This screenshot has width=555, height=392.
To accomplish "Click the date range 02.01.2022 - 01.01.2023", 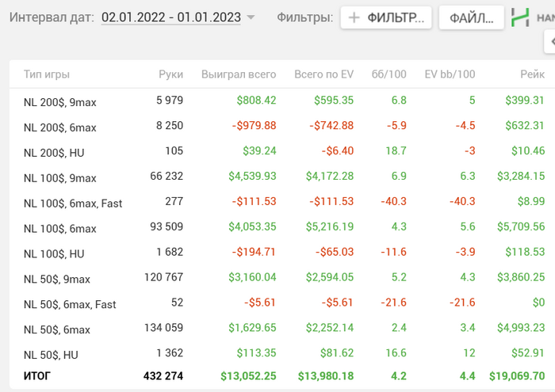I will pos(171,17).
